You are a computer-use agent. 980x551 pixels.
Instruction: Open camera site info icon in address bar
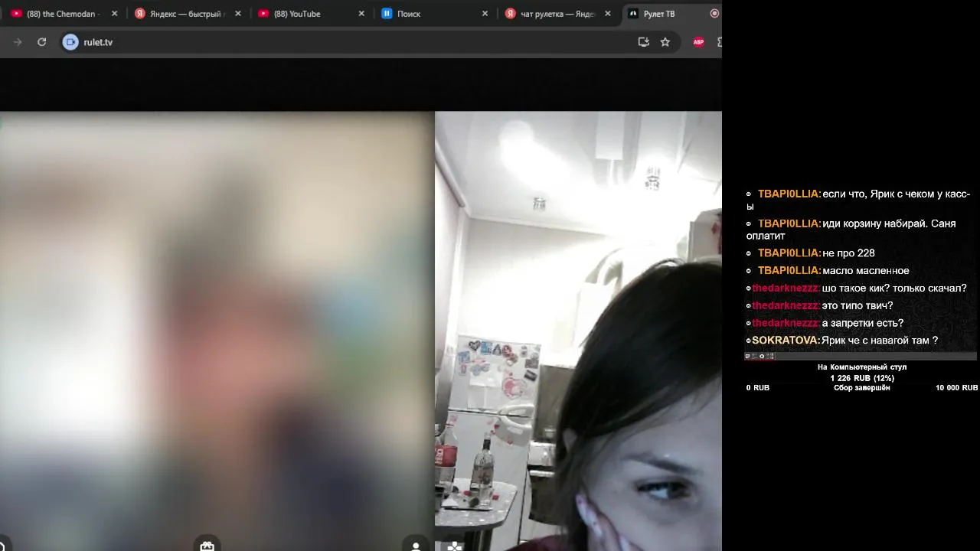tap(70, 42)
